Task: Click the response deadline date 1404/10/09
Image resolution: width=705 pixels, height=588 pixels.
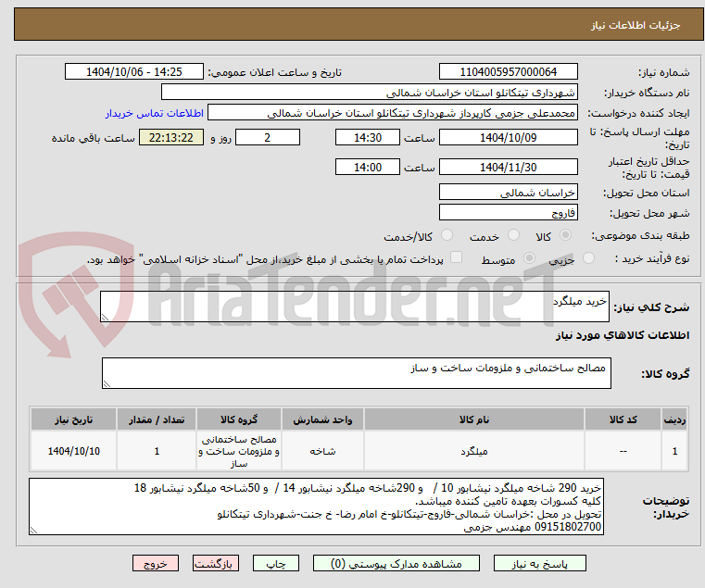Action: tap(508, 138)
